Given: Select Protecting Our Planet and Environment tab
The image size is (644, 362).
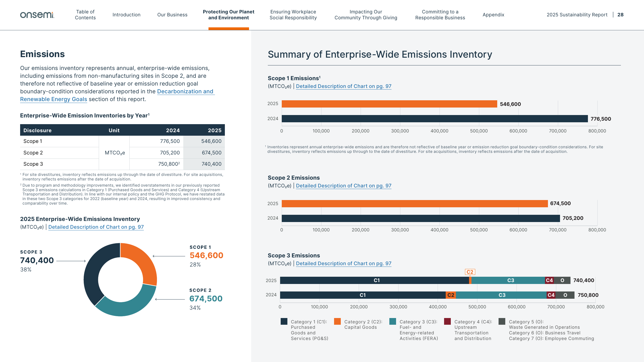Looking at the screenshot, I should pos(229,15).
